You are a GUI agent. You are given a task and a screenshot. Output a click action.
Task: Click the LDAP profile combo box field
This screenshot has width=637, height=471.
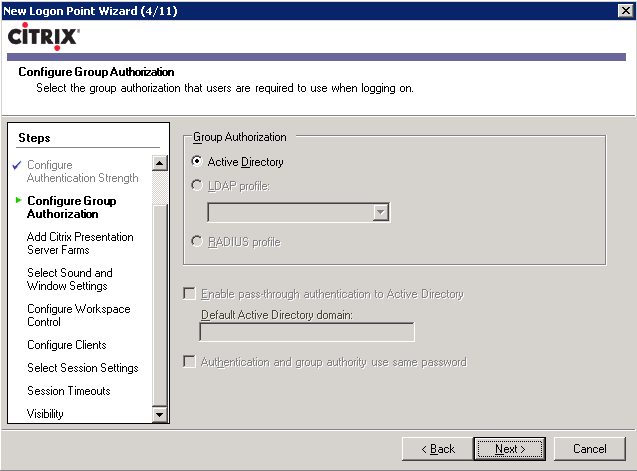pos(298,212)
